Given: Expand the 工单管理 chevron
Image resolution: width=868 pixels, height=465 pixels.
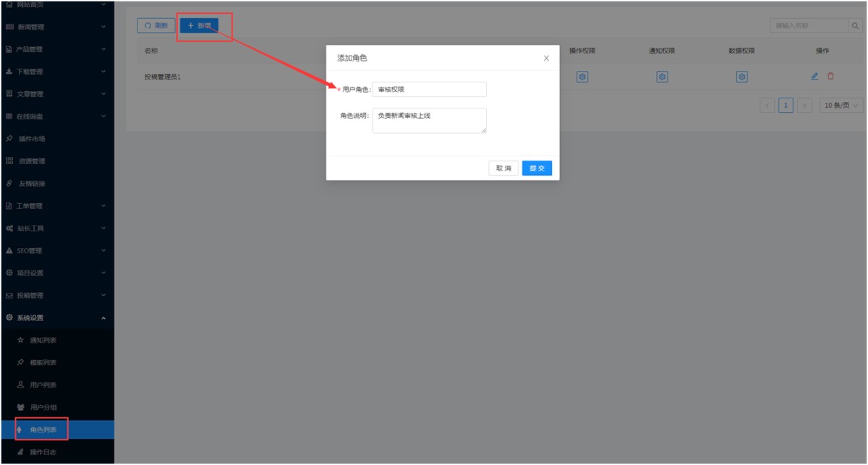Looking at the screenshot, I should [103, 206].
